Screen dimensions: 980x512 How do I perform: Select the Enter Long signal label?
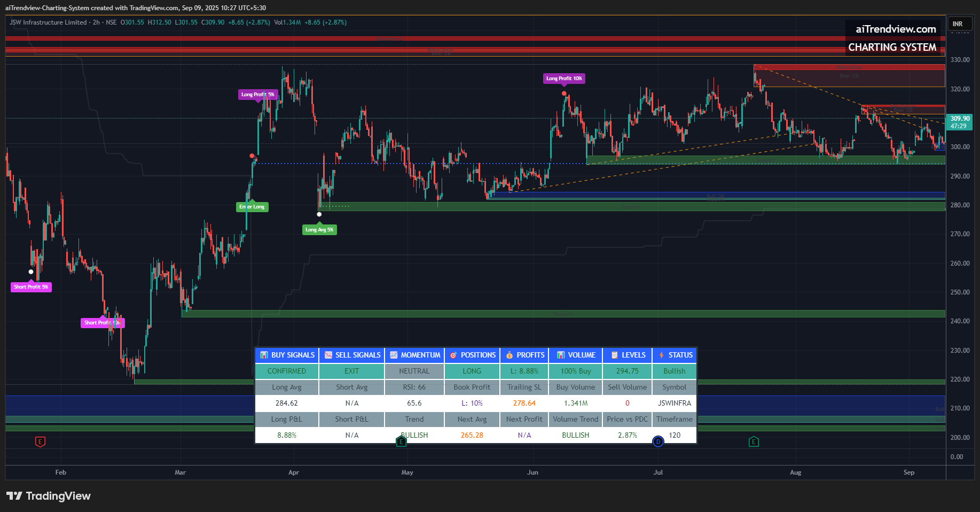coord(252,207)
